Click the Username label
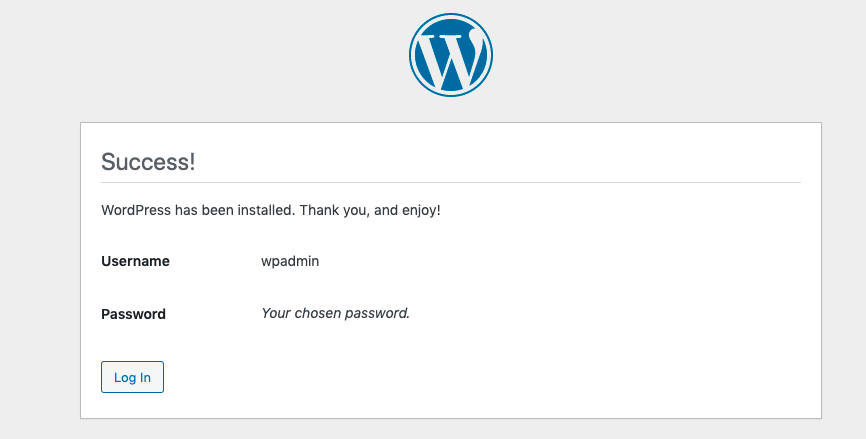866x439 pixels. tap(135, 261)
